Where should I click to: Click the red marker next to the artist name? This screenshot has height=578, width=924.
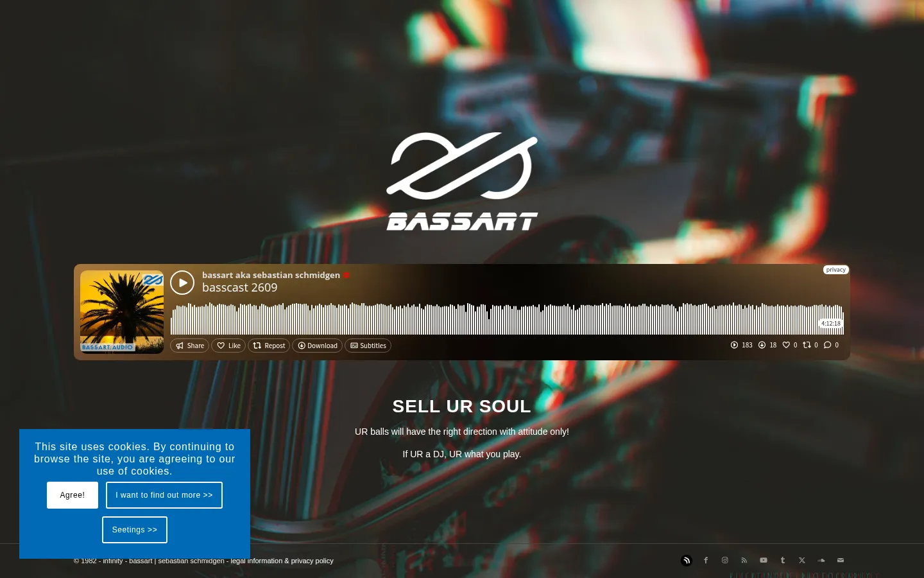346,275
